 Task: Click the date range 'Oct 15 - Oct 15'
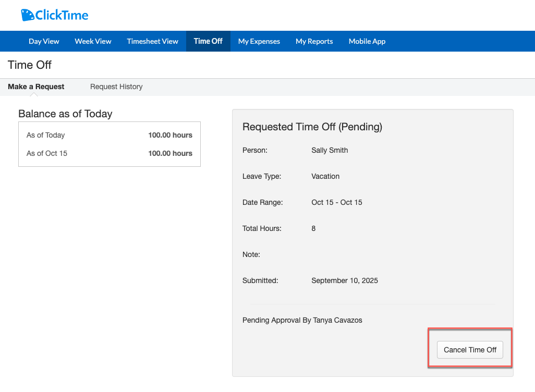tap(337, 202)
